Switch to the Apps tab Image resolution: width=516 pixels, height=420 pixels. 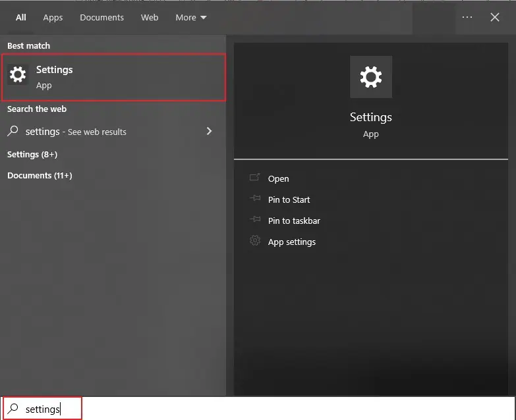53,17
